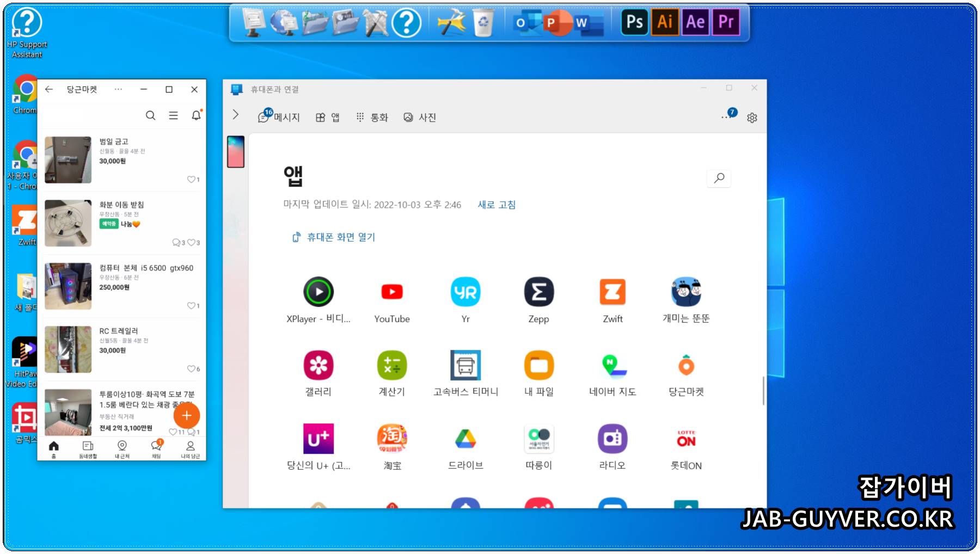Open the 채팅 tab in 당근마켓
980x554 pixels.
click(156, 449)
